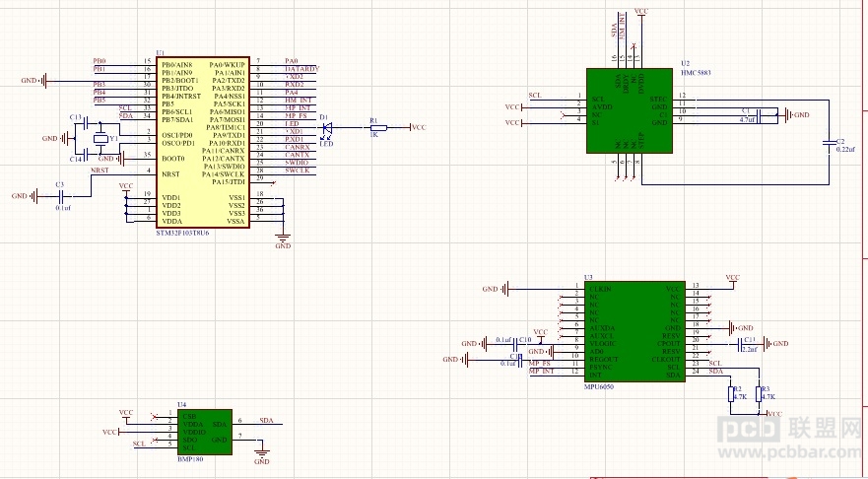Select capacitor C14 below the crystal
The height and width of the screenshot is (479, 868).
pyautogui.click(x=87, y=153)
